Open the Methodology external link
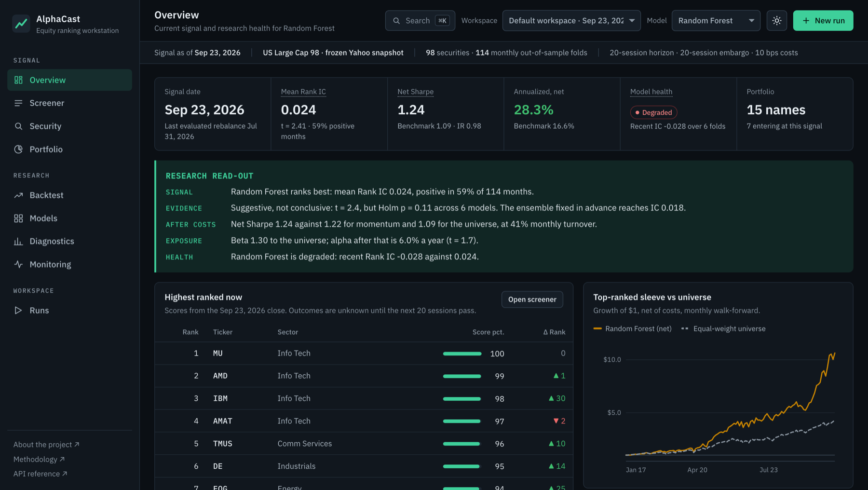This screenshot has height=490, width=868. pos(39,459)
